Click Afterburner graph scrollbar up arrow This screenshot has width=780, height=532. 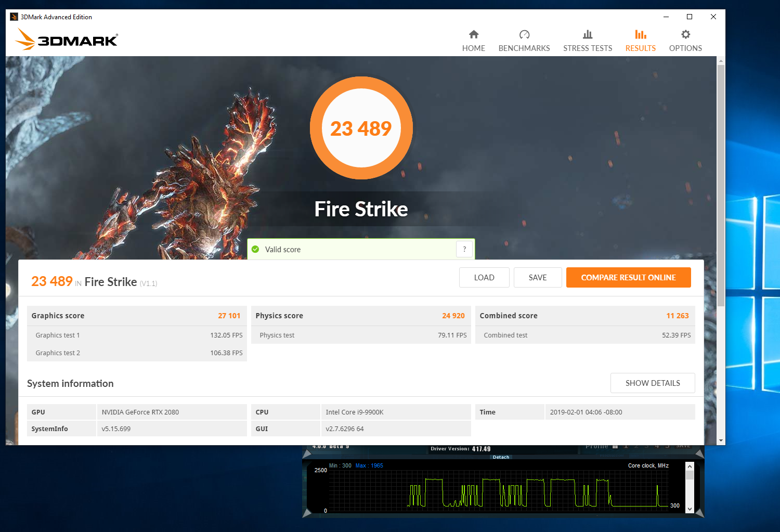(690, 466)
